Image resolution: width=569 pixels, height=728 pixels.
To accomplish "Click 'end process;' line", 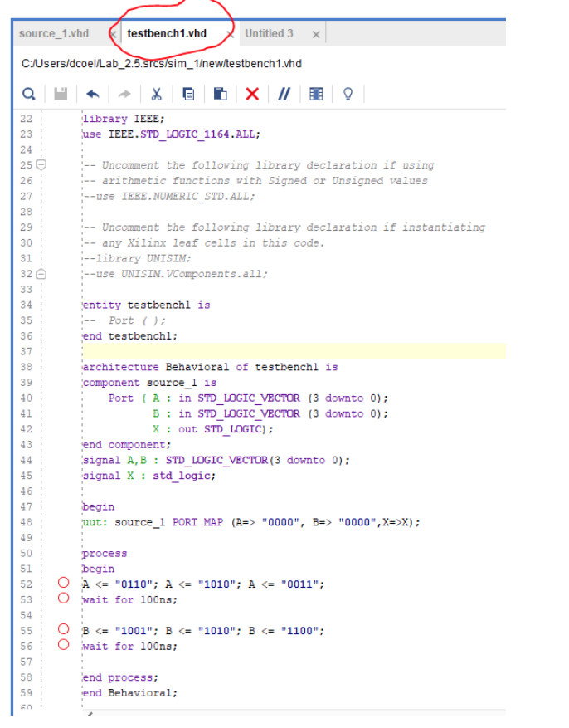I will coord(120,677).
